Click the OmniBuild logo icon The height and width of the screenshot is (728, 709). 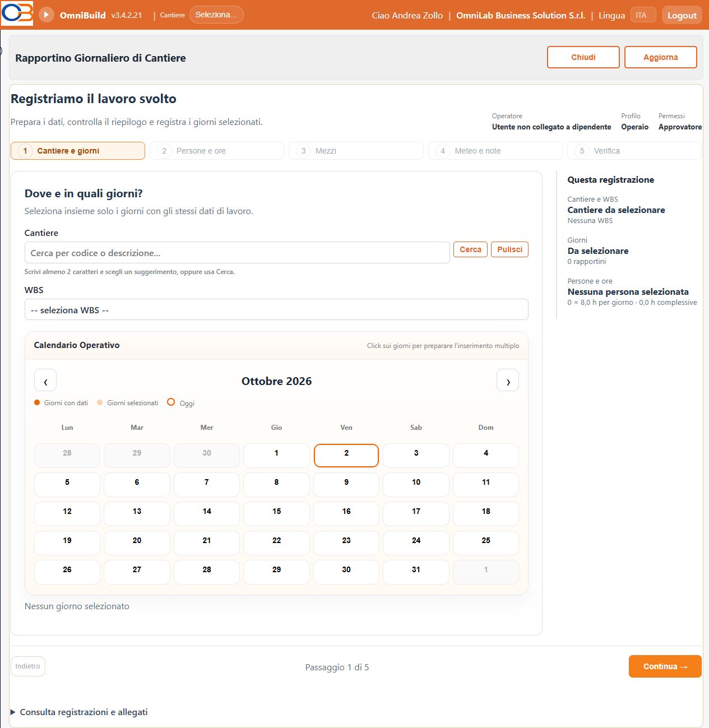click(17, 13)
